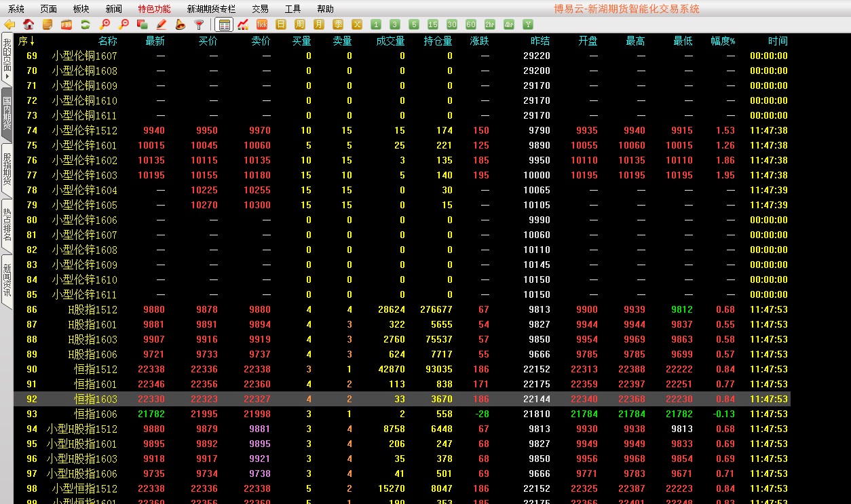Go to the home page icon
The height and width of the screenshot is (504, 851).
tap(29, 25)
